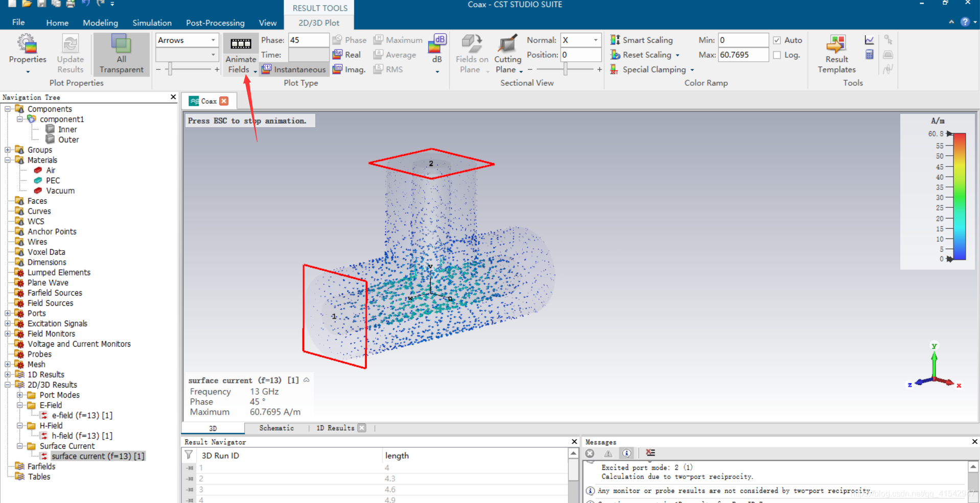Image resolution: width=980 pixels, height=503 pixels.
Task: Open Result Templates tool
Action: 836,53
